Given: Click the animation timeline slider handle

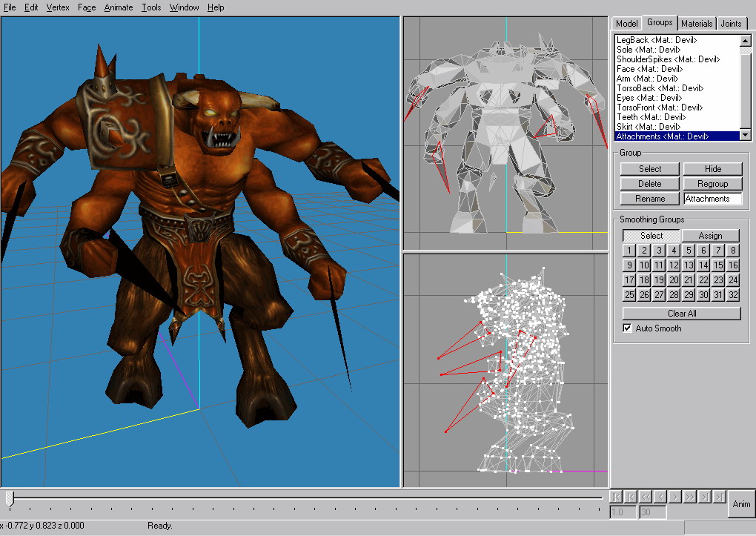Looking at the screenshot, I should click(10, 498).
